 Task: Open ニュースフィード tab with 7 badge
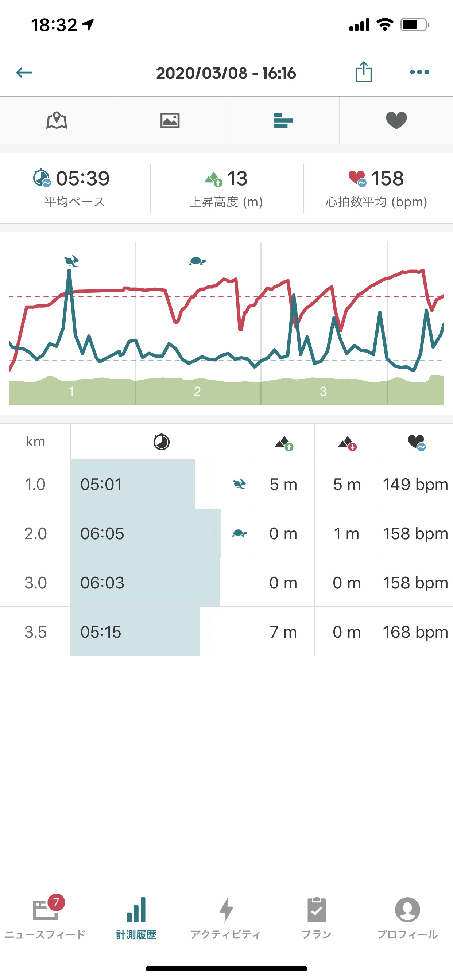45,916
